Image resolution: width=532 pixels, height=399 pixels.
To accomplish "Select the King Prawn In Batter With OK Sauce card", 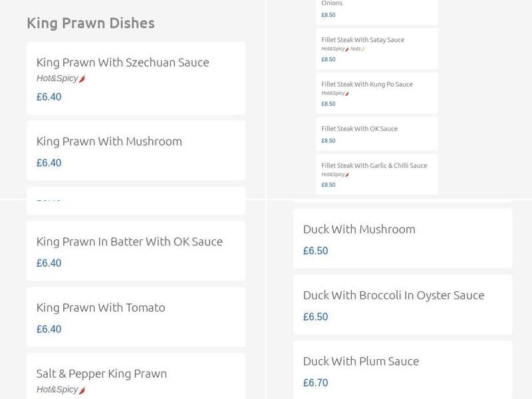I will pyautogui.click(x=129, y=241).
